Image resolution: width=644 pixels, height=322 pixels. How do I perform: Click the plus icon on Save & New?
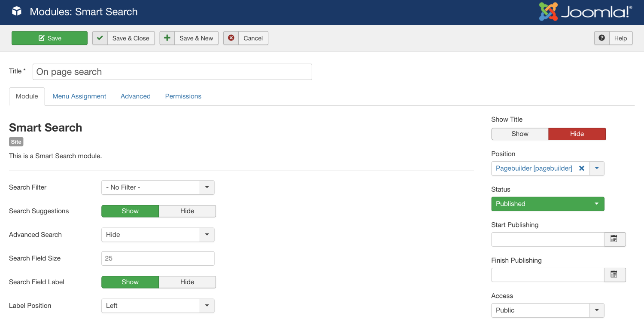click(167, 38)
